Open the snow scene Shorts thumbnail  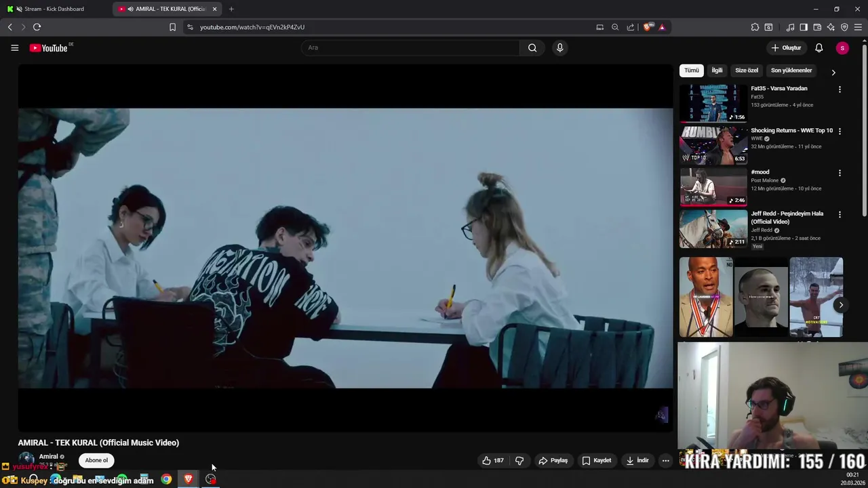pyautogui.click(x=816, y=297)
